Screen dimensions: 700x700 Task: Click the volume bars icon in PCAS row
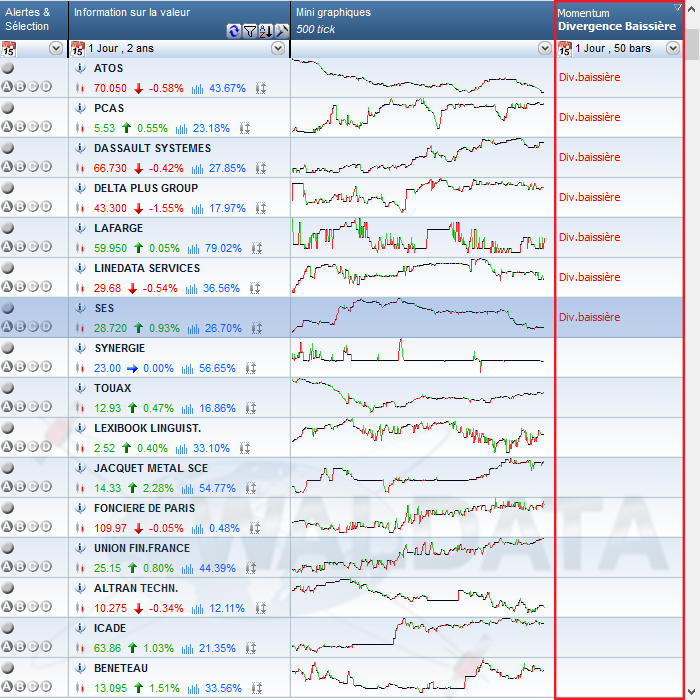click(x=181, y=129)
